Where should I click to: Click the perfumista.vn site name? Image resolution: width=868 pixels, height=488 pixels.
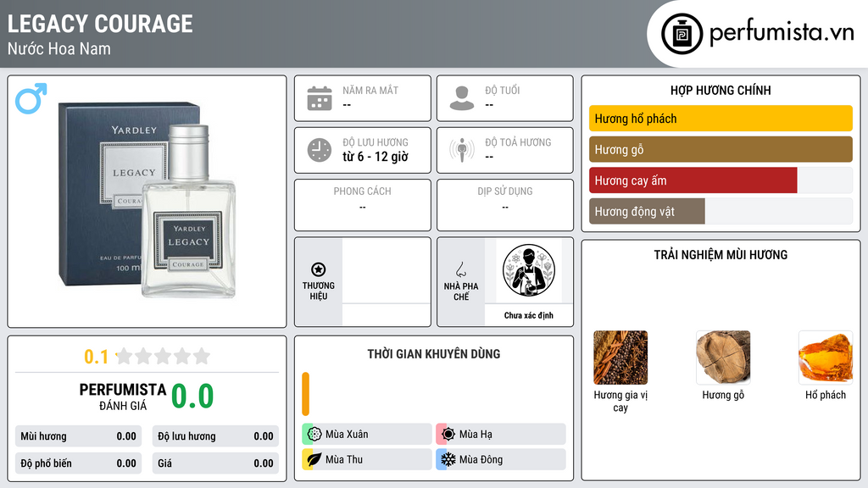[x=782, y=32]
